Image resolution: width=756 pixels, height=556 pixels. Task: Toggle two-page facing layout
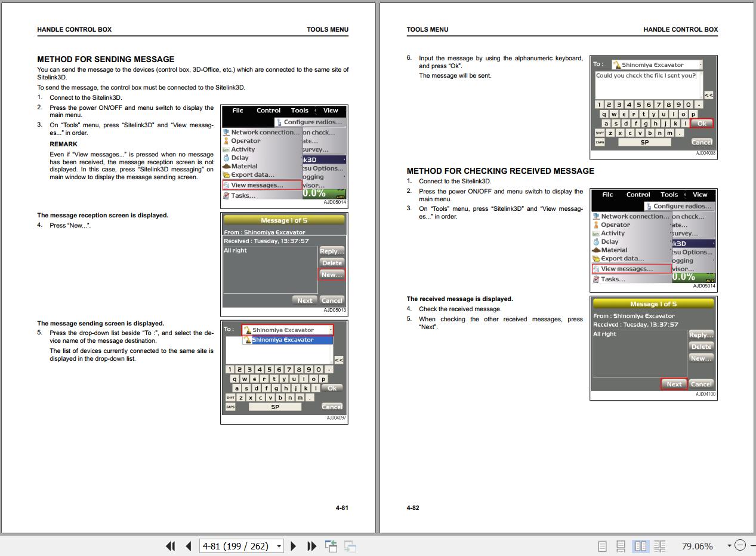(641, 546)
